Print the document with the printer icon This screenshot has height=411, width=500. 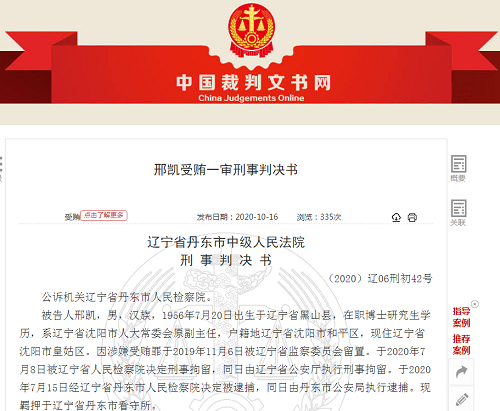[x=412, y=217]
